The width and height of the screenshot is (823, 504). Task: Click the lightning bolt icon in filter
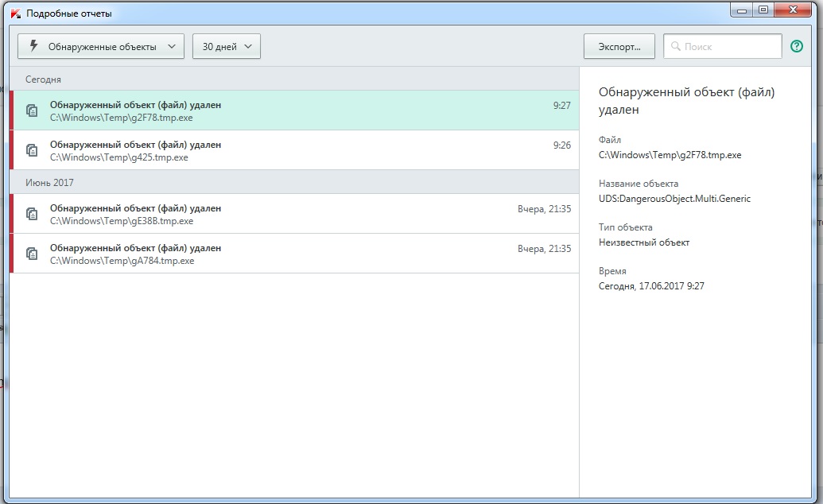(x=33, y=46)
